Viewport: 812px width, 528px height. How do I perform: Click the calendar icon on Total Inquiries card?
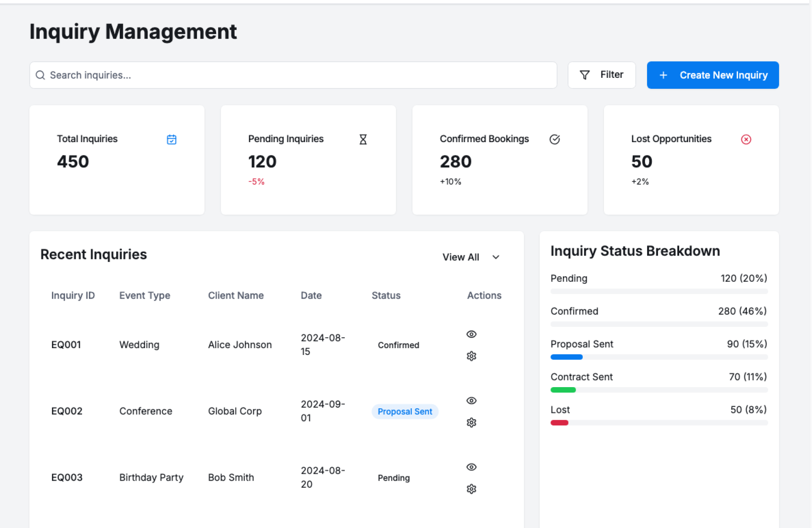tap(171, 139)
